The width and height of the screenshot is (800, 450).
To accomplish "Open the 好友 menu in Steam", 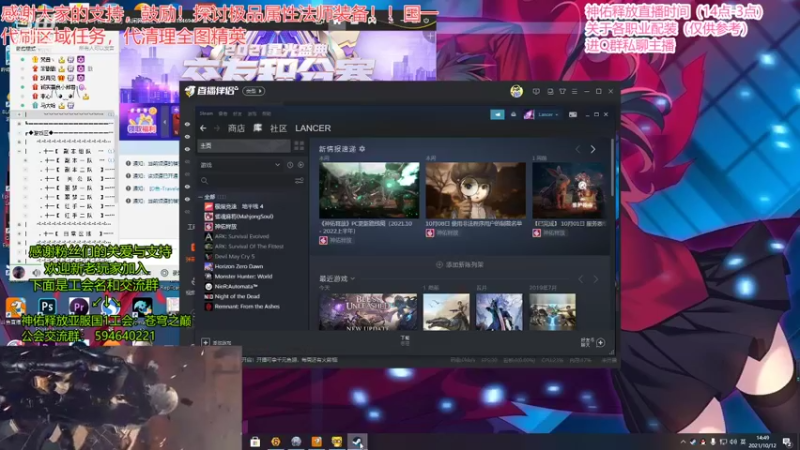I will 237,113.
